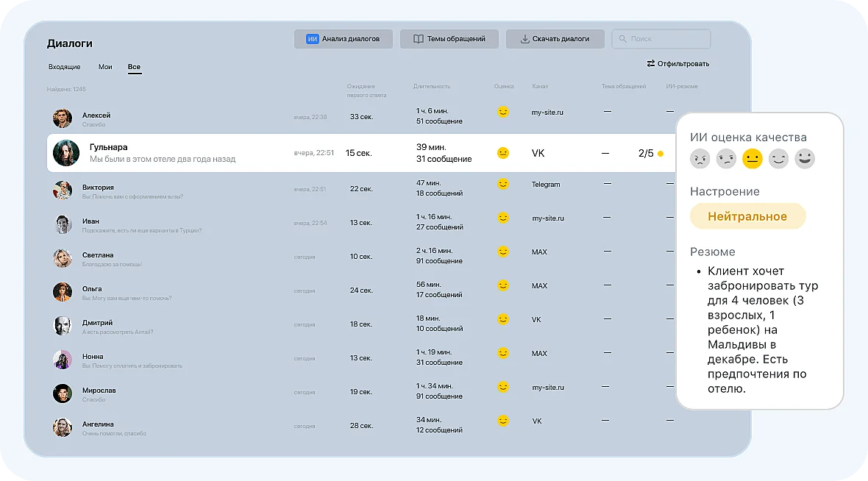
Task: Click Мирослав's avatar picture
Action: click(x=63, y=393)
